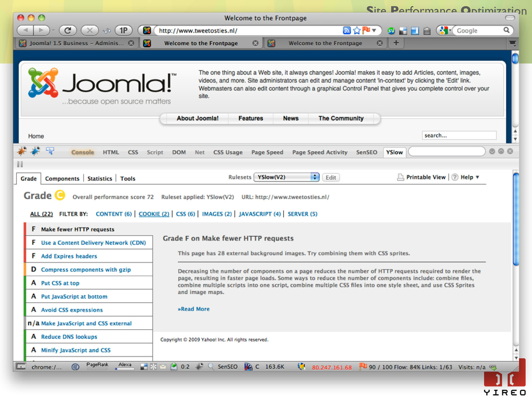
Task: Open the YSlow Tools tab
Action: [128, 179]
